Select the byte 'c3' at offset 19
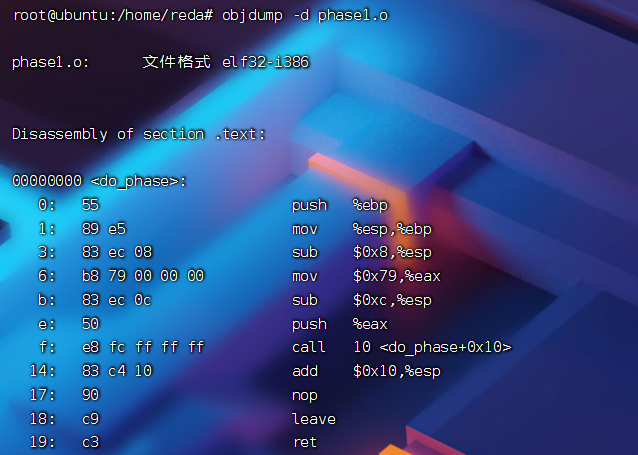638x455 pixels. pyautogui.click(x=91, y=442)
